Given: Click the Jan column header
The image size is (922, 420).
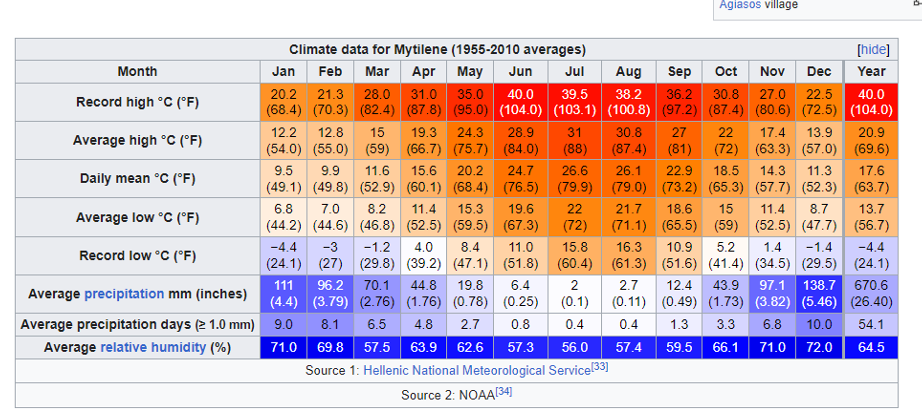Looking at the screenshot, I should (x=283, y=71).
